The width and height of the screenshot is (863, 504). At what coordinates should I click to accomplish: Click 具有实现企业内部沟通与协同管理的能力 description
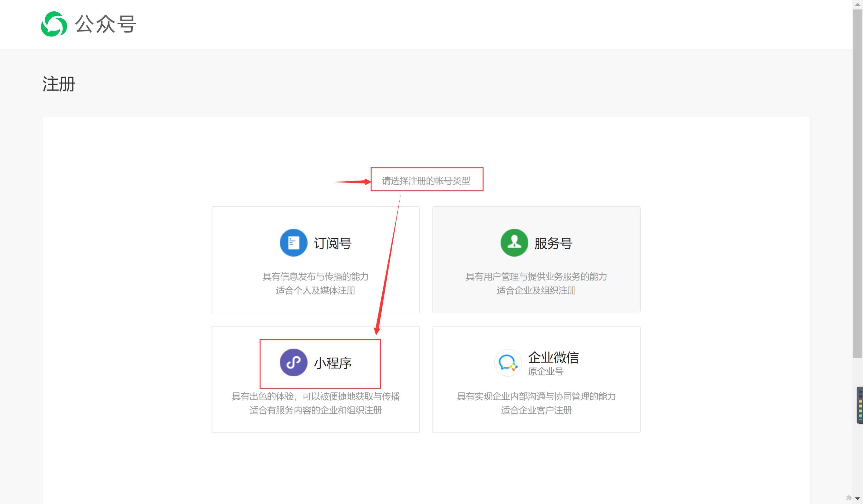pyautogui.click(x=536, y=396)
